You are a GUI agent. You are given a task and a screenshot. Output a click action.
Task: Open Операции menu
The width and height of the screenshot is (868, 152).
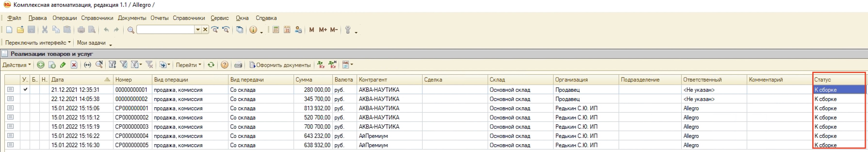65,18
